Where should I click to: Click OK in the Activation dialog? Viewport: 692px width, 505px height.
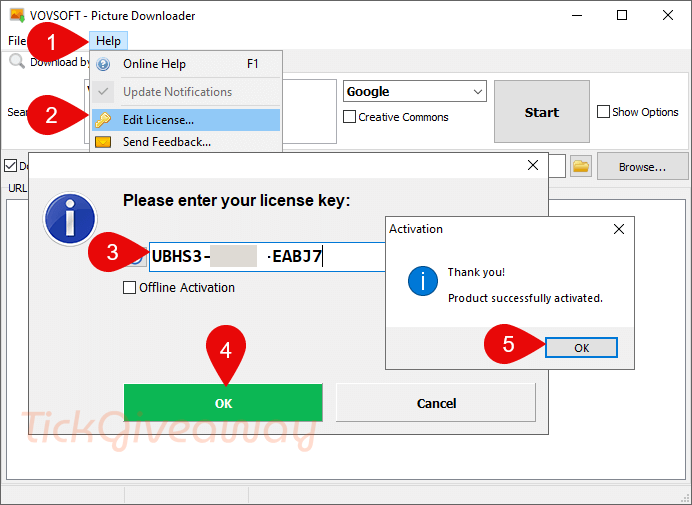pos(581,348)
